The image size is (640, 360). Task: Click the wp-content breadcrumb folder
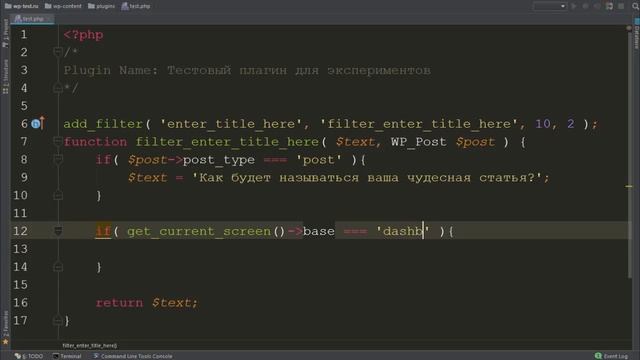[x=63, y=6]
